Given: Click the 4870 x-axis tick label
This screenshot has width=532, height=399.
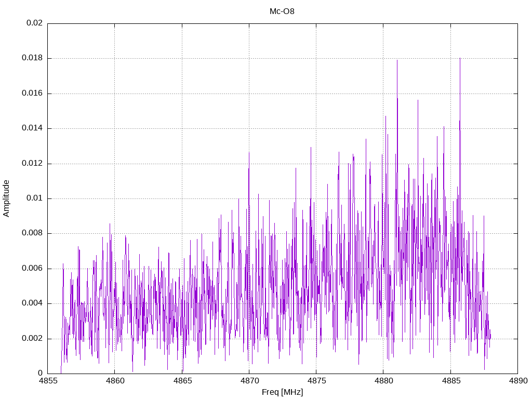Looking at the screenshot, I should point(249,381).
